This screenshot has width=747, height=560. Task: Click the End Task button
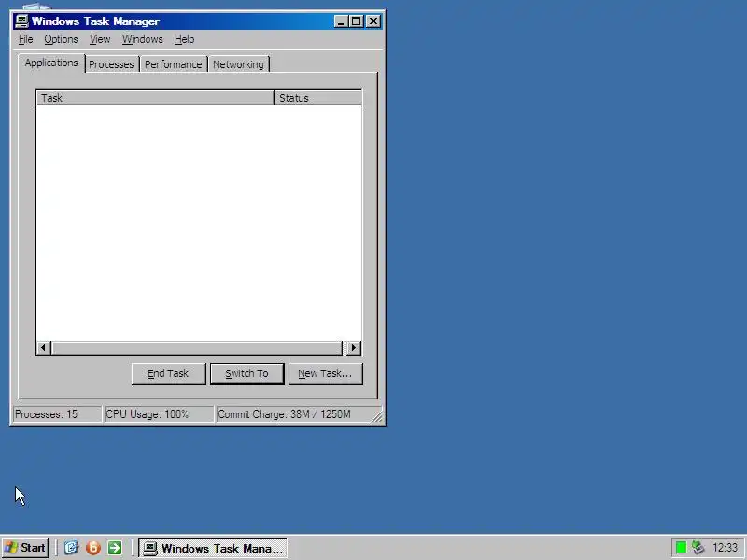(169, 373)
